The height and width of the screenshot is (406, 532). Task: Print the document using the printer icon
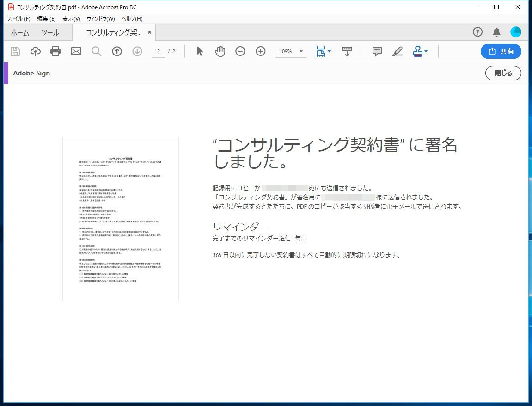[55, 51]
